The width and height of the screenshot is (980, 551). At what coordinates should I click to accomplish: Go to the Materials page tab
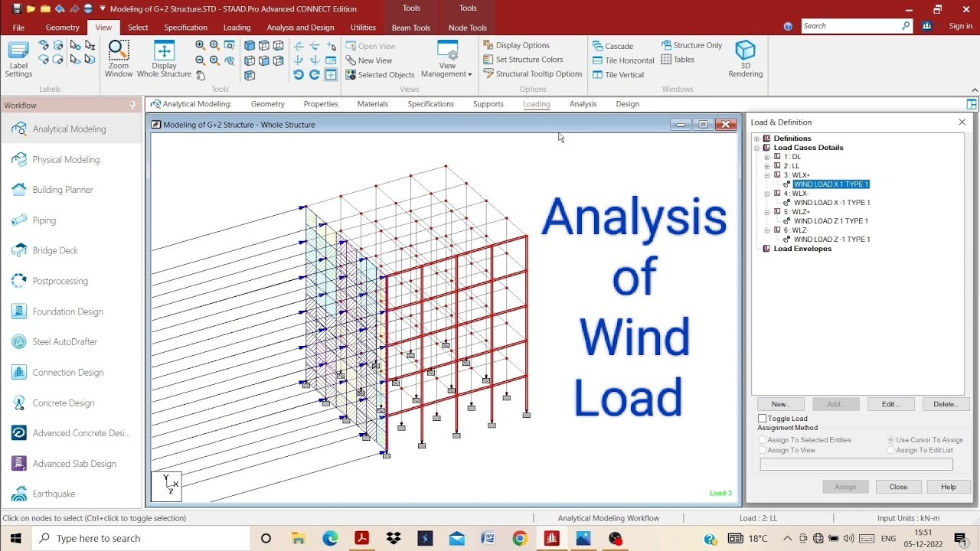pyautogui.click(x=373, y=104)
